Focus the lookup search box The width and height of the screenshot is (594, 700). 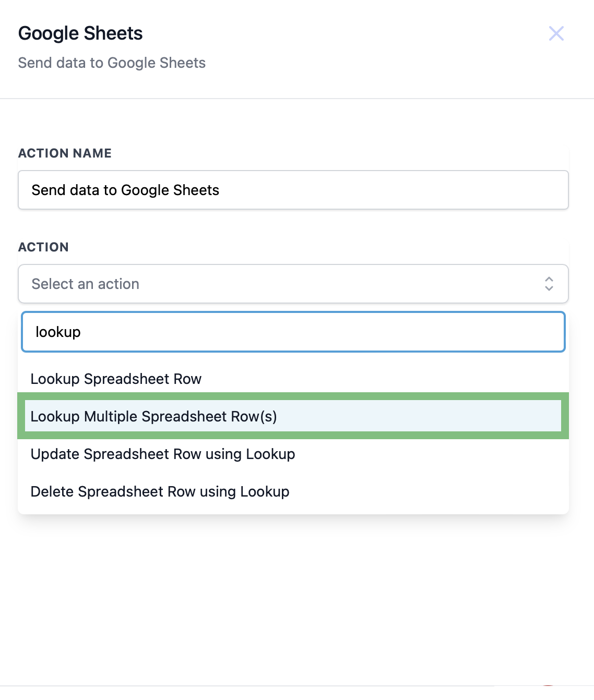point(293,332)
